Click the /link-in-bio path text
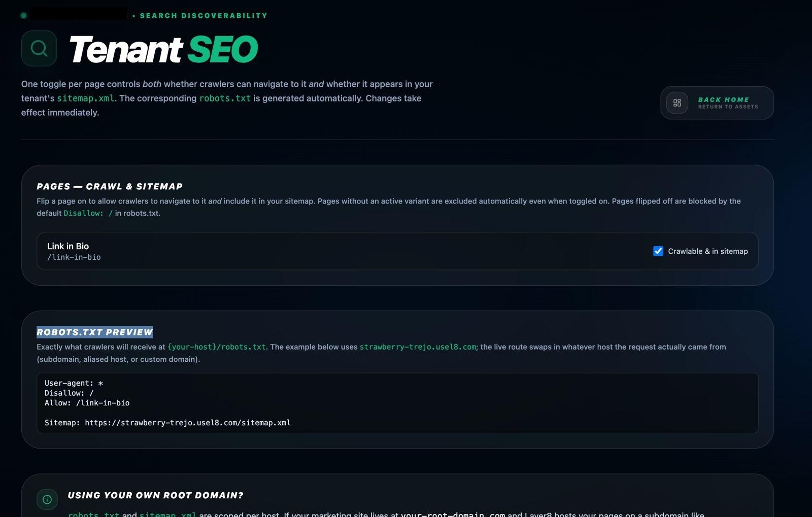 [74, 257]
